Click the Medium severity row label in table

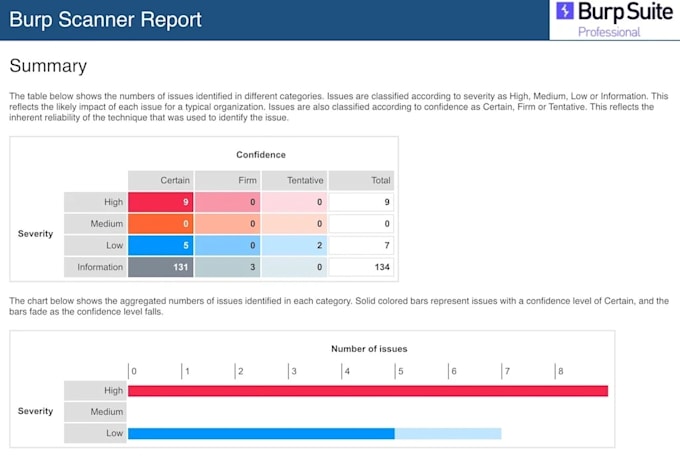click(x=95, y=224)
